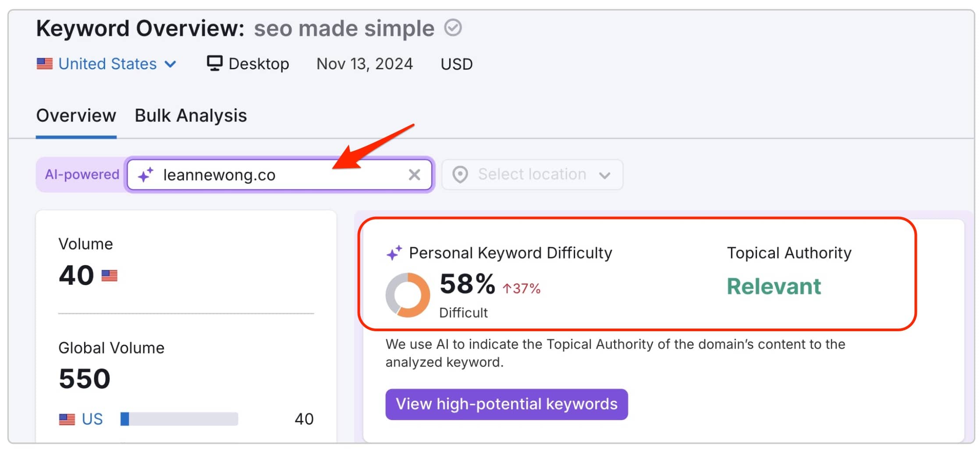The height and width of the screenshot is (453, 980).
Task: Click the US flag beside United States
Action: (x=44, y=63)
